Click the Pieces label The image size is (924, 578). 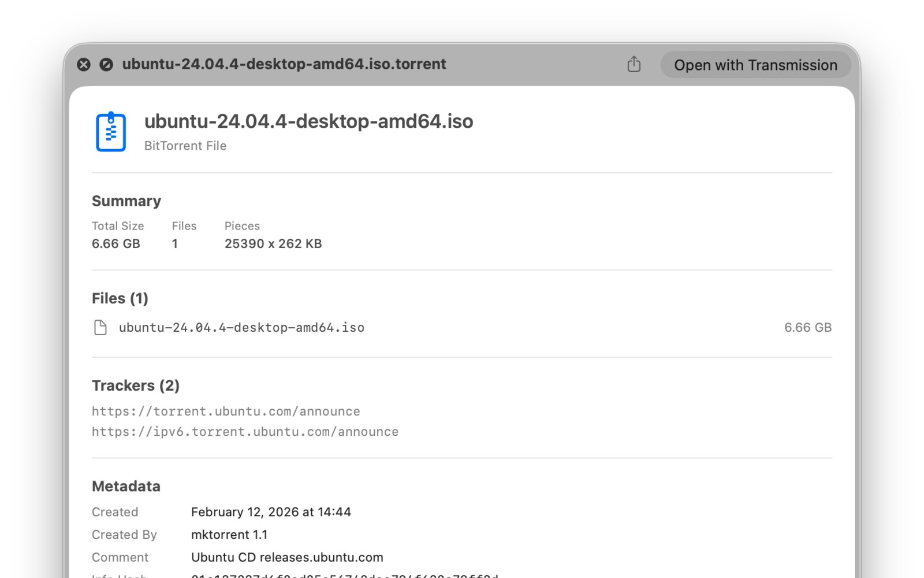point(242,226)
